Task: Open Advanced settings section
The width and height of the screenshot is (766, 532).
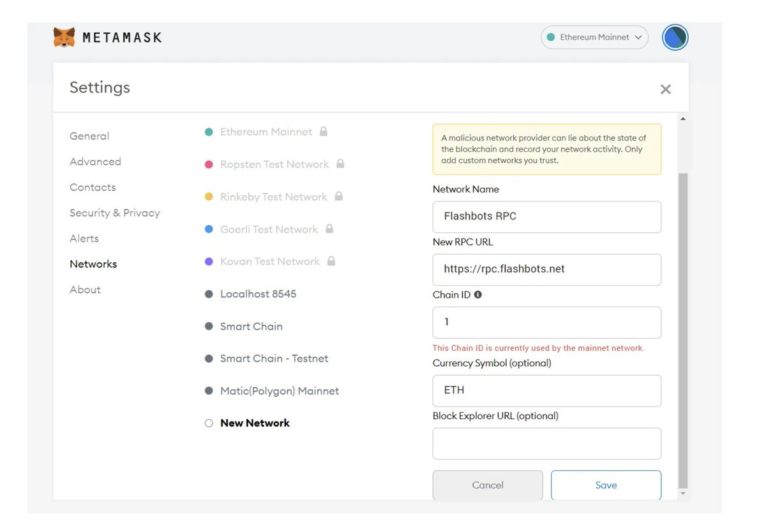Action: pos(95,161)
